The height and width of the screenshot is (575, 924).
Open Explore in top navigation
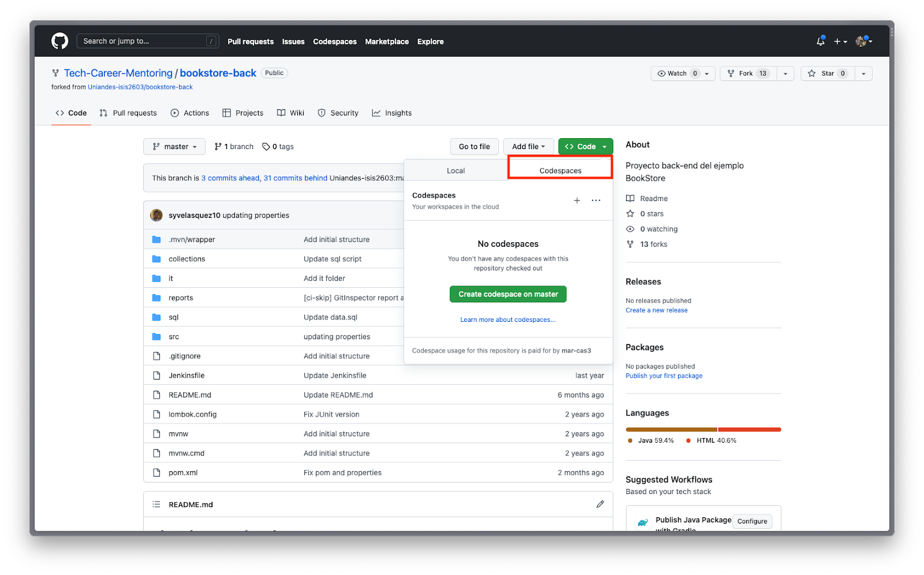pos(431,42)
